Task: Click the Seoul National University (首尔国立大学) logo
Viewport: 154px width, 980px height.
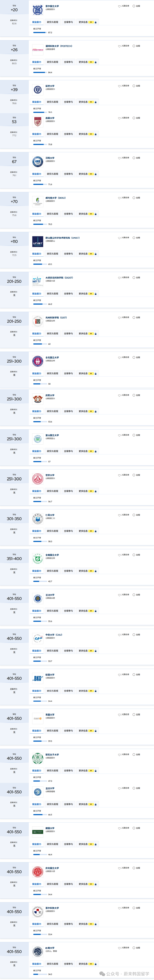Action: pyautogui.click(x=38, y=10)
